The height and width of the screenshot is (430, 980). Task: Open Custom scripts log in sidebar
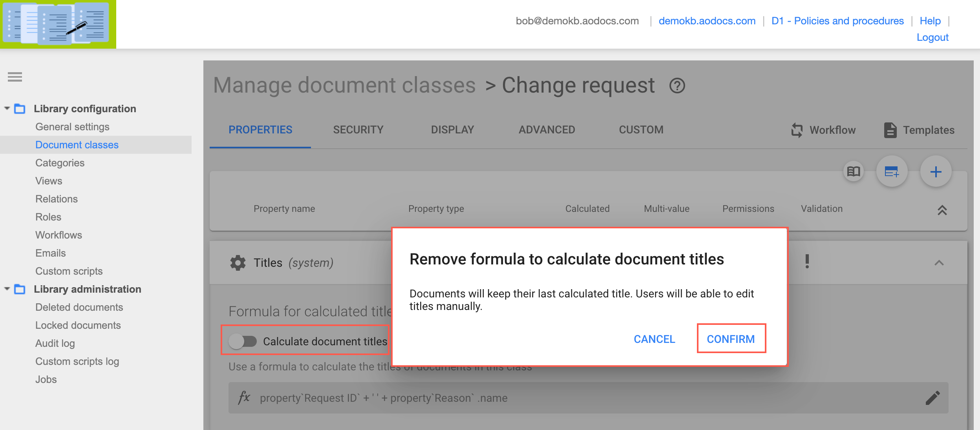tap(77, 361)
